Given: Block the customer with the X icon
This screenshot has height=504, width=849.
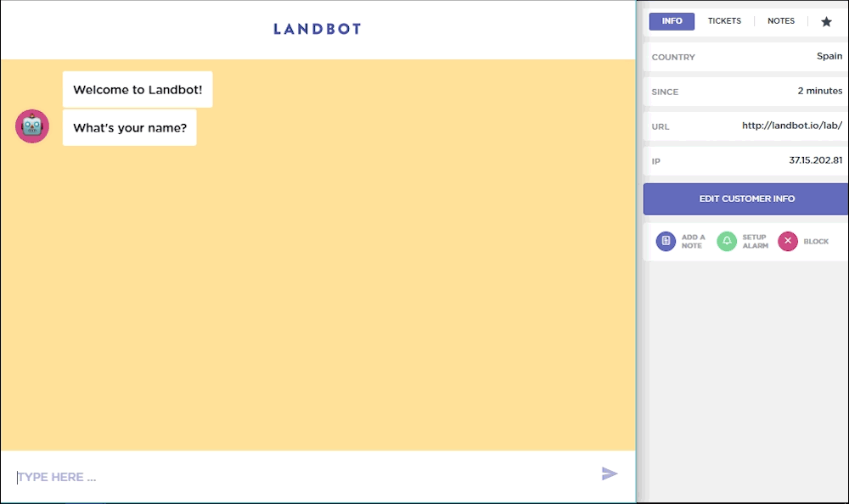Looking at the screenshot, I should click(788, 241).
